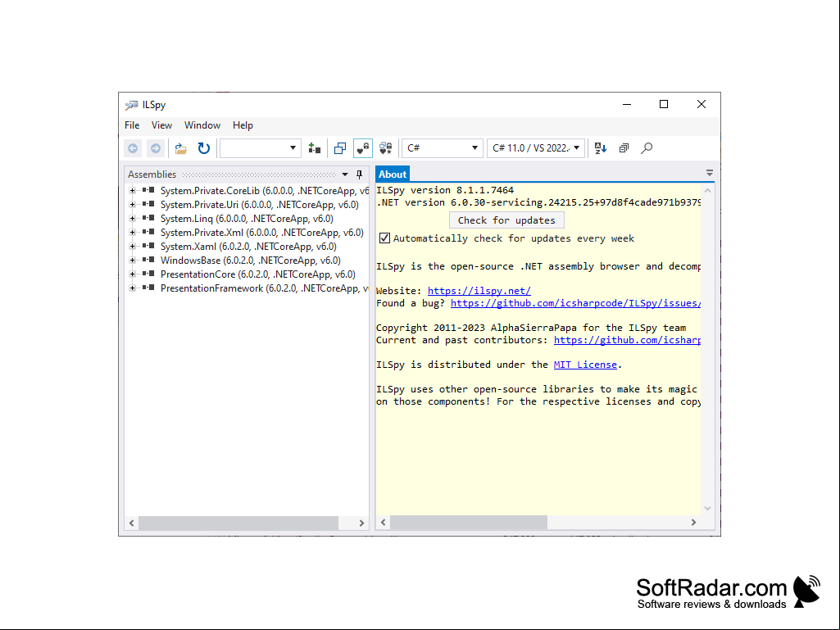Click right arrow of Assemblies horizontal scrollbar
The width and height of the screenshot is (840, 630).
[361, 523]
